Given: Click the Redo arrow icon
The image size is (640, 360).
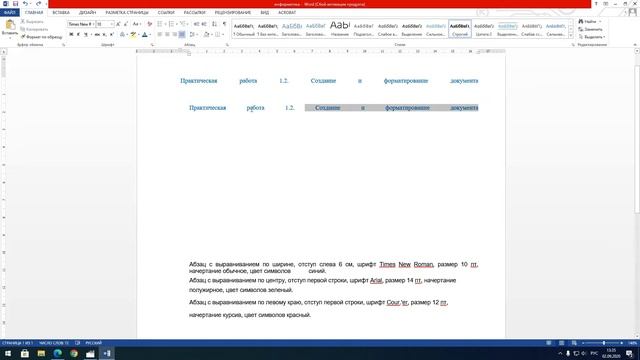Looking at the screenshot, I should (x=38, y=4).
